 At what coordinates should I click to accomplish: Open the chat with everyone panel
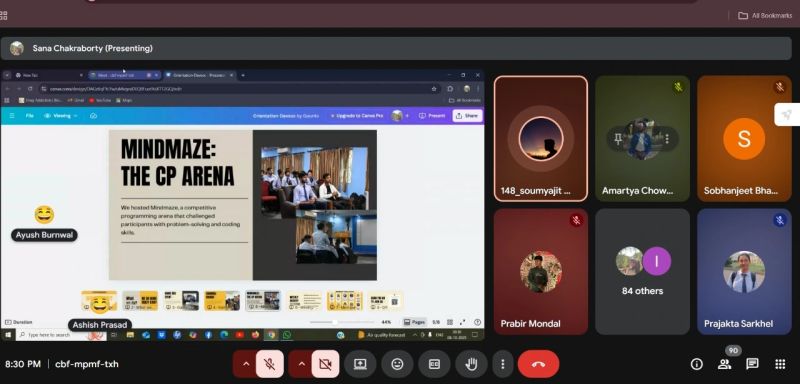[x=752, y=364]
